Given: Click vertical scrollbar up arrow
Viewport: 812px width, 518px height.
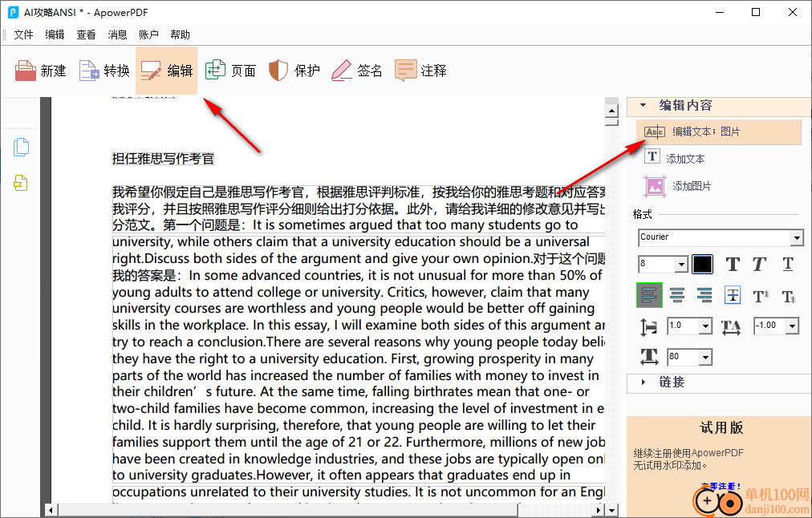Looking at the screenshot, I should pos(611,110).
